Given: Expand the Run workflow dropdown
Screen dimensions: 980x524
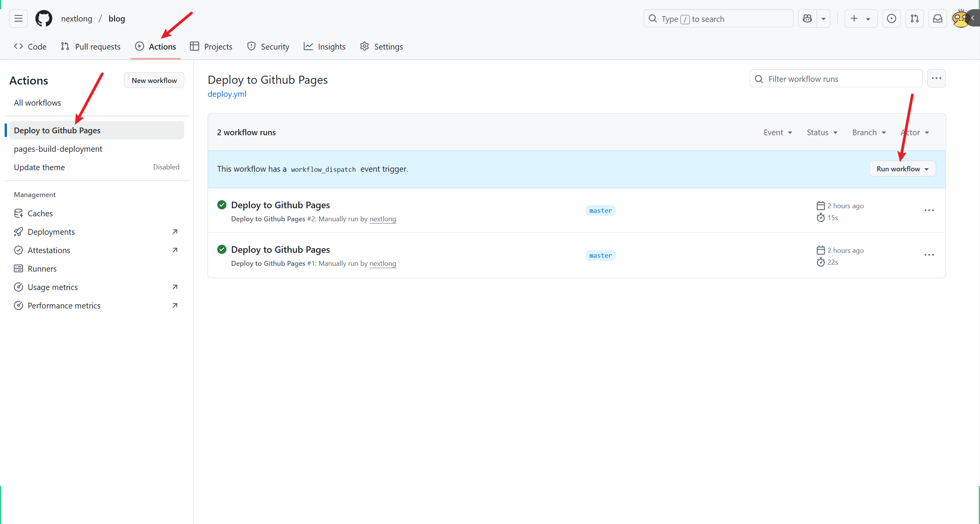Looking at the screenshot, I should (902, 169).
